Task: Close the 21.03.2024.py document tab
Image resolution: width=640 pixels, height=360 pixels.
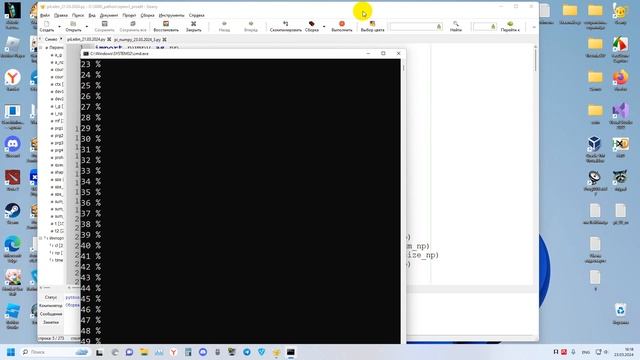Action: coord(109,40)
